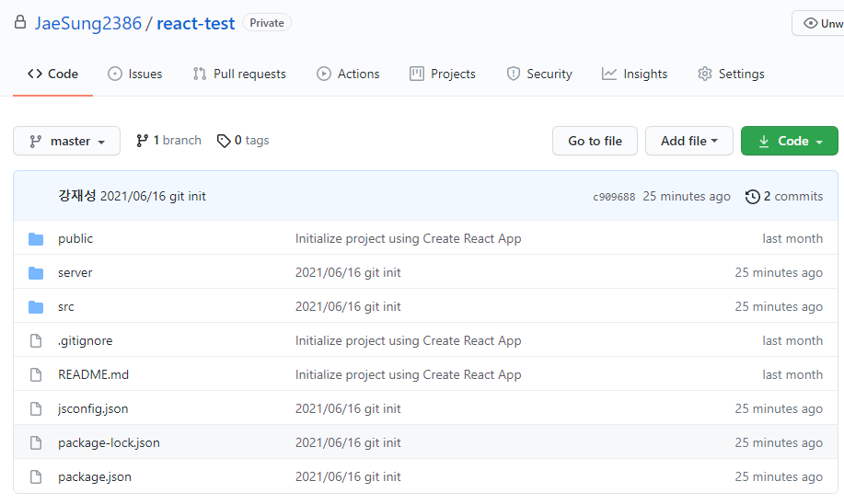Click the package-lock.json file icon

[x=36, y=442]
